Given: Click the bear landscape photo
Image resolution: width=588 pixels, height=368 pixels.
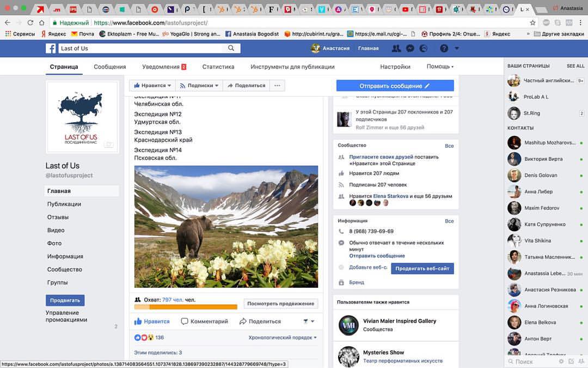Looking at the screenshot, I should coord(226,227).
